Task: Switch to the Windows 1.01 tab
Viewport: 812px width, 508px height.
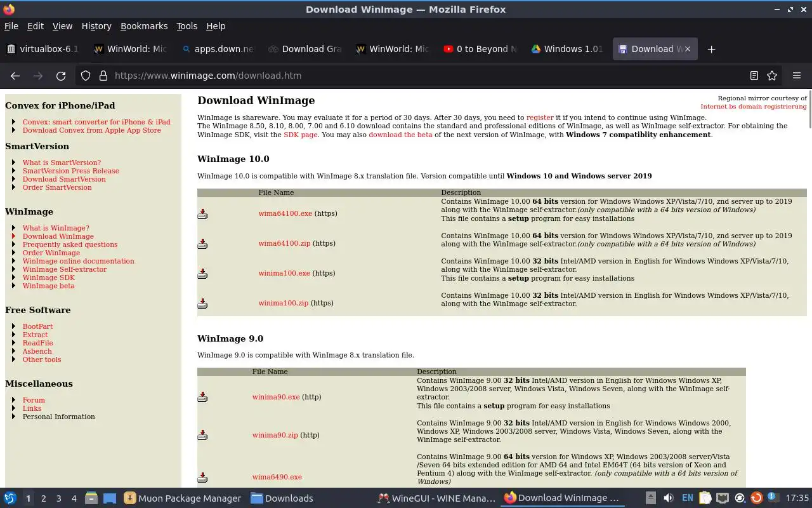Action: tap(566, 49)
